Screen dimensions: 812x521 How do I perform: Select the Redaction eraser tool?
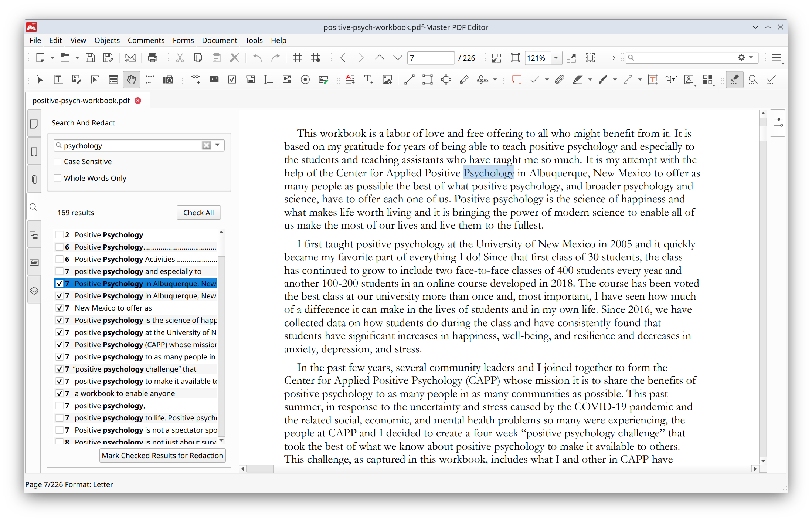pos(734,79)
